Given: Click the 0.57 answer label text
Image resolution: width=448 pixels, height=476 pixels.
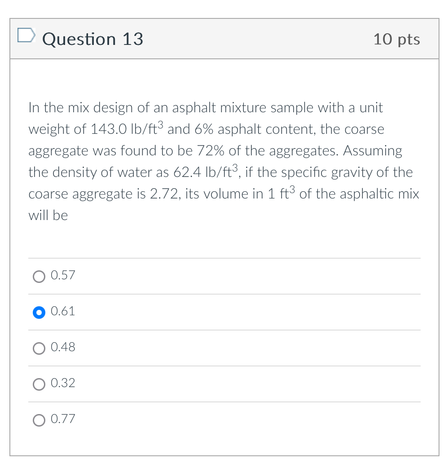Looking at the screenshot, I should 63,275.
